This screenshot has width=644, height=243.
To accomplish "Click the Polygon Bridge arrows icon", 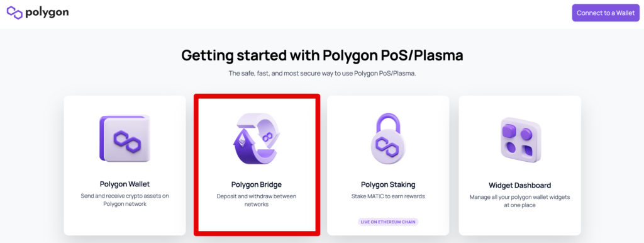I will tap(257, 138).
